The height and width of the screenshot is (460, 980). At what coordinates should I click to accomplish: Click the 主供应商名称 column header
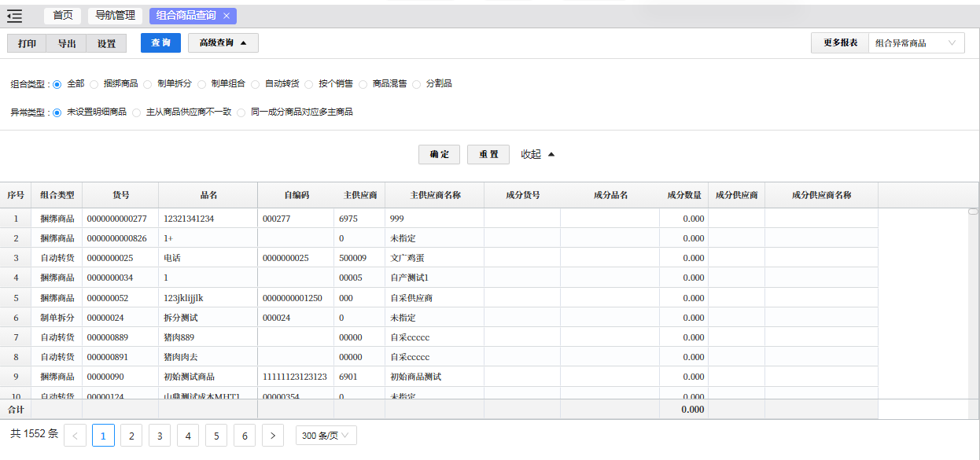435,195
